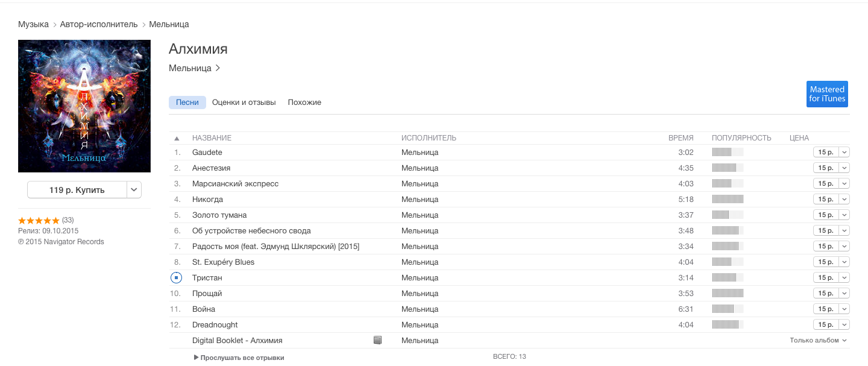Open dropdown arrow next to 119 р. Купить
The image size is (868, 366).
click(134, 190)
